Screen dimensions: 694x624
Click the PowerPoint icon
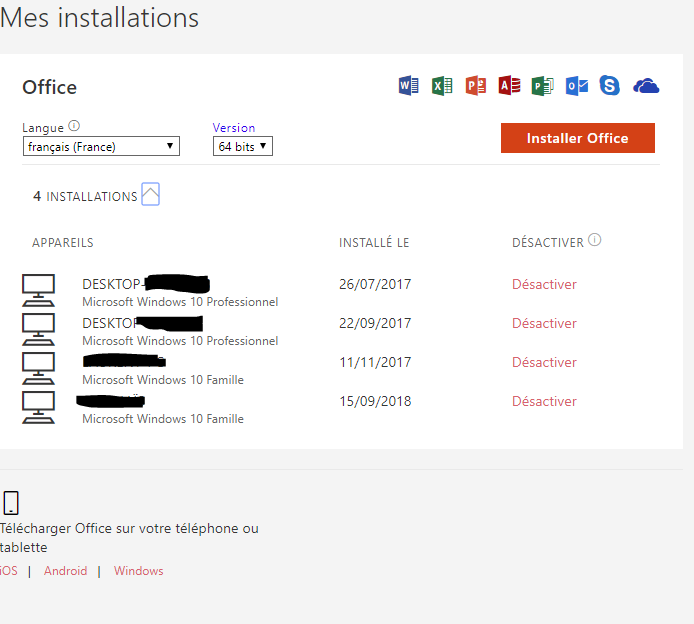click(476, 85)
